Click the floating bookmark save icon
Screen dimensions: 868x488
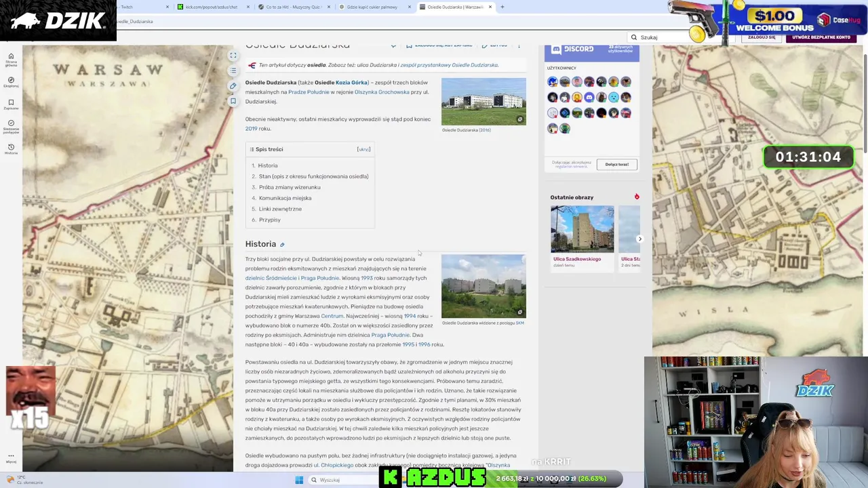pos(233,101)
